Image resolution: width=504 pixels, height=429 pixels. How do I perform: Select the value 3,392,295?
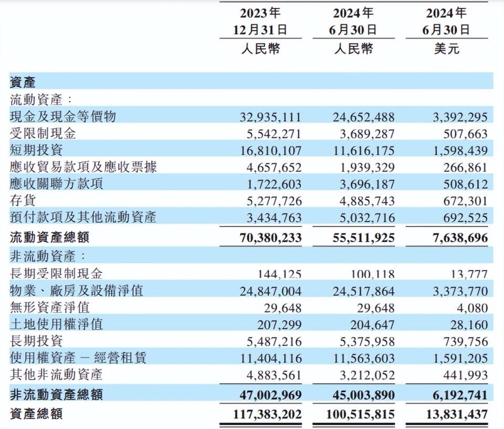click(x=460, y=117)
